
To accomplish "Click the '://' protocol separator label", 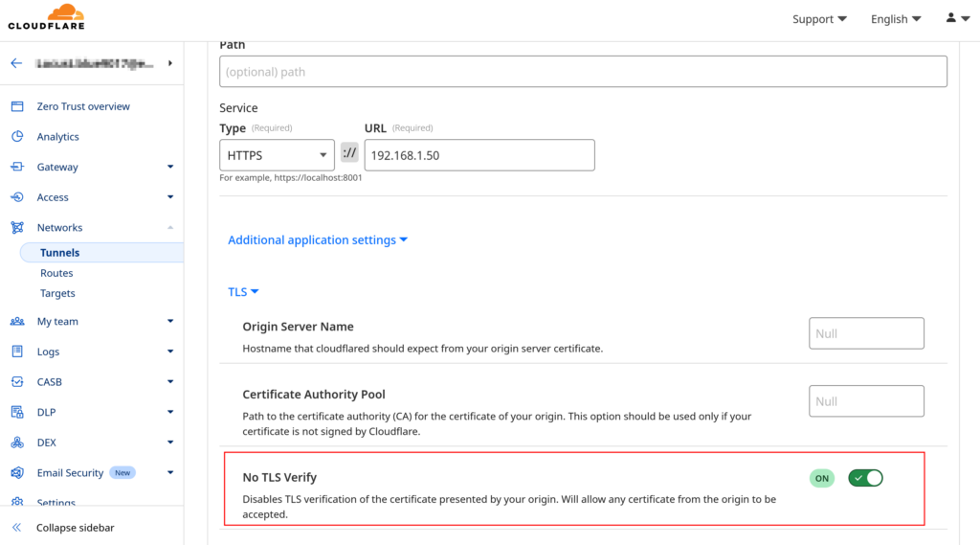I will (x=349, y=152).
